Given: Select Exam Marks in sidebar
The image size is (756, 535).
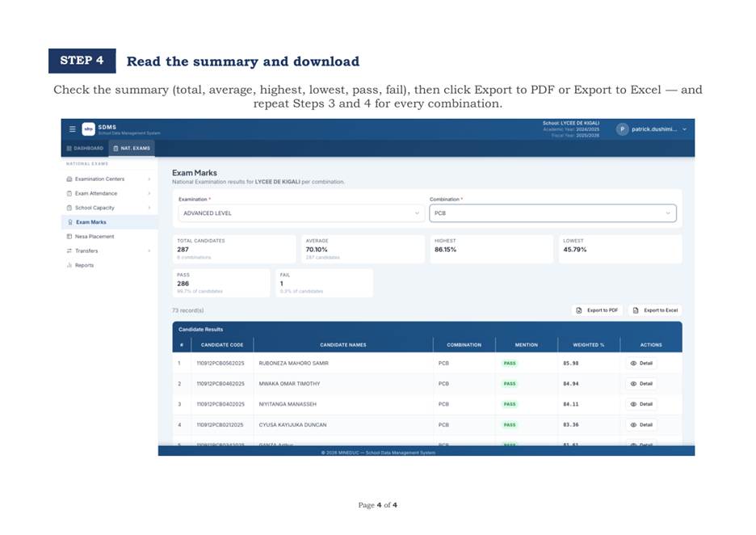Looking at the screenshot, I should [110, 222].
